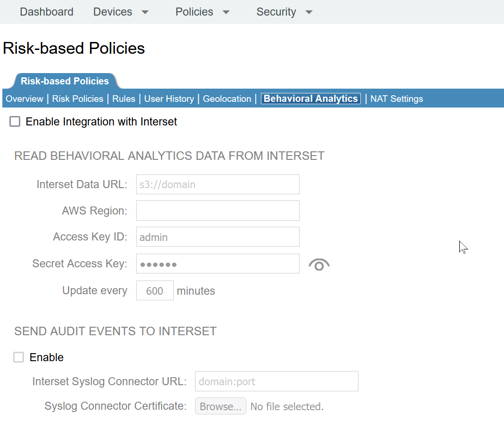Screen dimensions: 504x430
Task: Click the Interset Data URL field
Action: point(217,184)
